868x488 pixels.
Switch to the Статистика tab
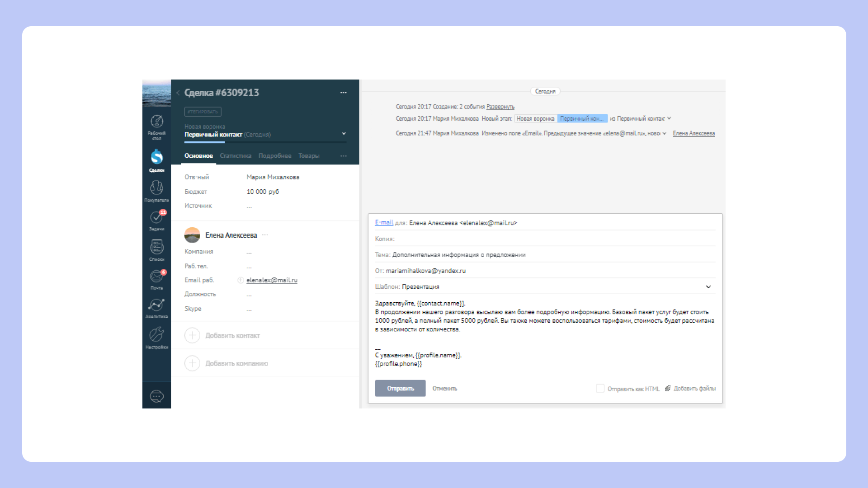coord(235,156)
